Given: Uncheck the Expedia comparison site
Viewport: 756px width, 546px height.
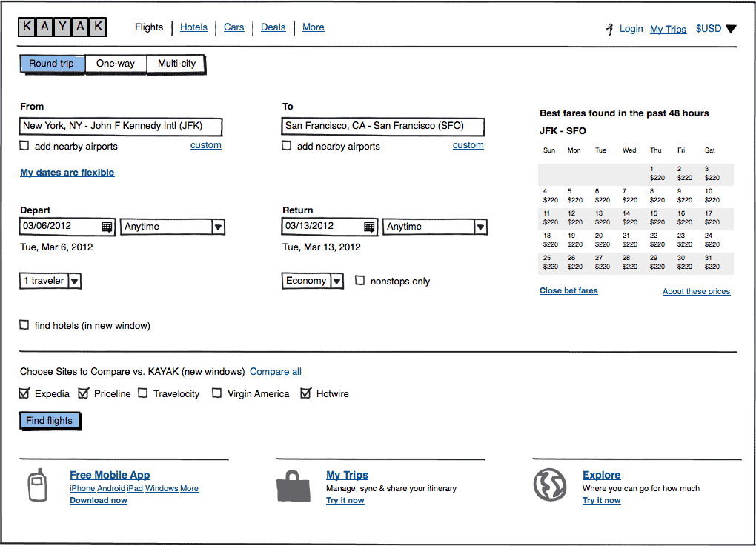Looking at the screenshot, I should 24,393.
